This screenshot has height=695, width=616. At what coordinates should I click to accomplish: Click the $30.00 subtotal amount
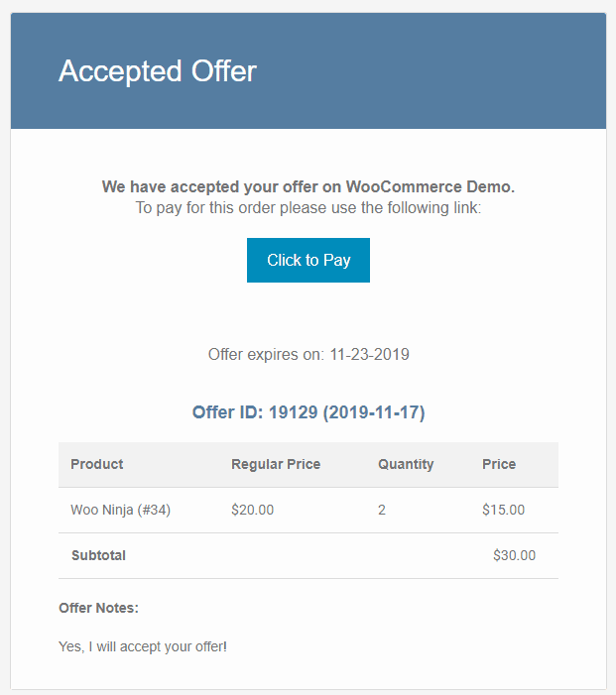pyautogui.click(x=515, y=555)
